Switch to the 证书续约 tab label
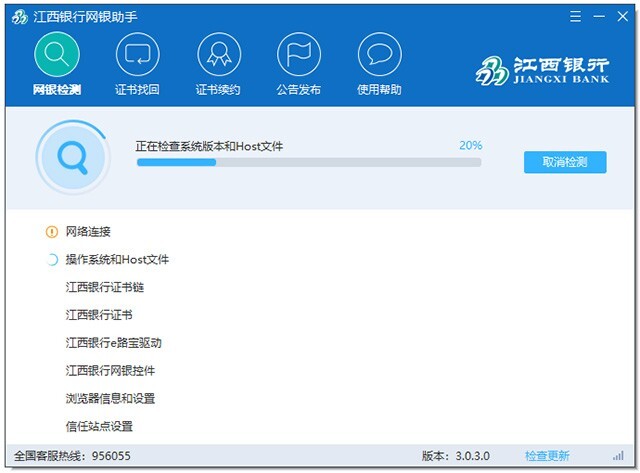640x473 pixels. (218, 89)
